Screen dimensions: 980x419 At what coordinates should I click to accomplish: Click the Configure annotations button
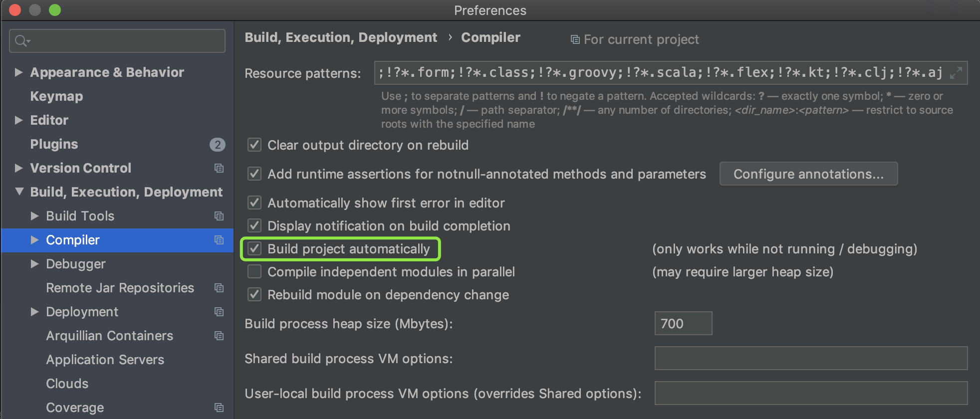pyautogui.click(x=808, y=174)
